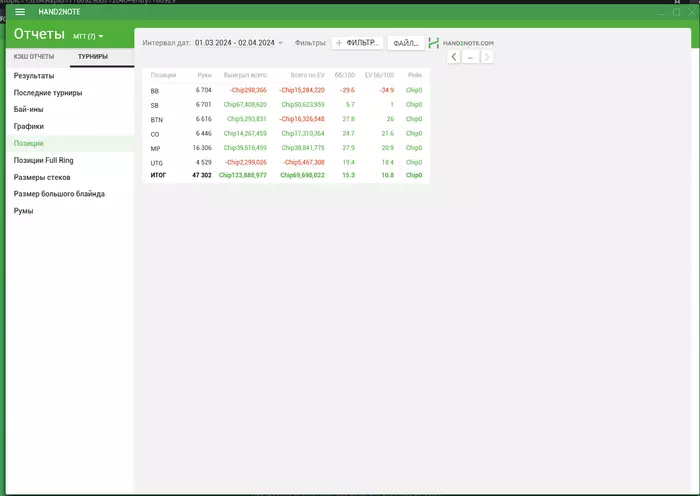Click the -34.9 EV bb/100 cell
700x496 pixels.
click(387, 90)
